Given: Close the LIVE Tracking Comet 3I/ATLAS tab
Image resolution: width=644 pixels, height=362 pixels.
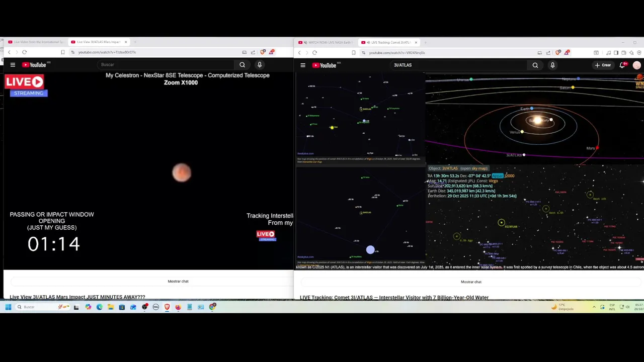Looking at the screenshot, I should click(416, 42).
